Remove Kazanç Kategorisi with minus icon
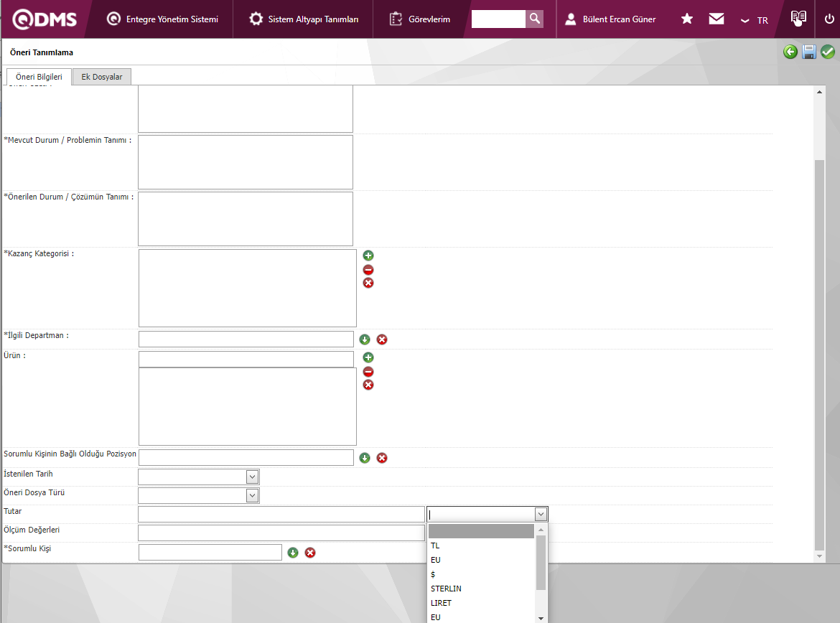 click(368, 269)
